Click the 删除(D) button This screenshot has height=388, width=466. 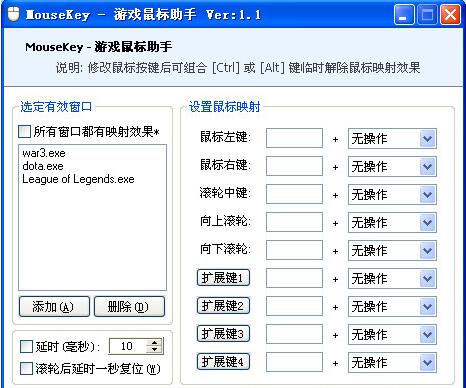pyautogui.click(x=129, y=306)
